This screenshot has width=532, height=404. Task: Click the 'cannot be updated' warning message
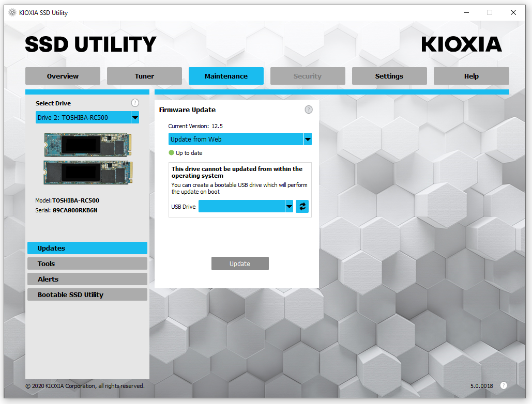237,172
